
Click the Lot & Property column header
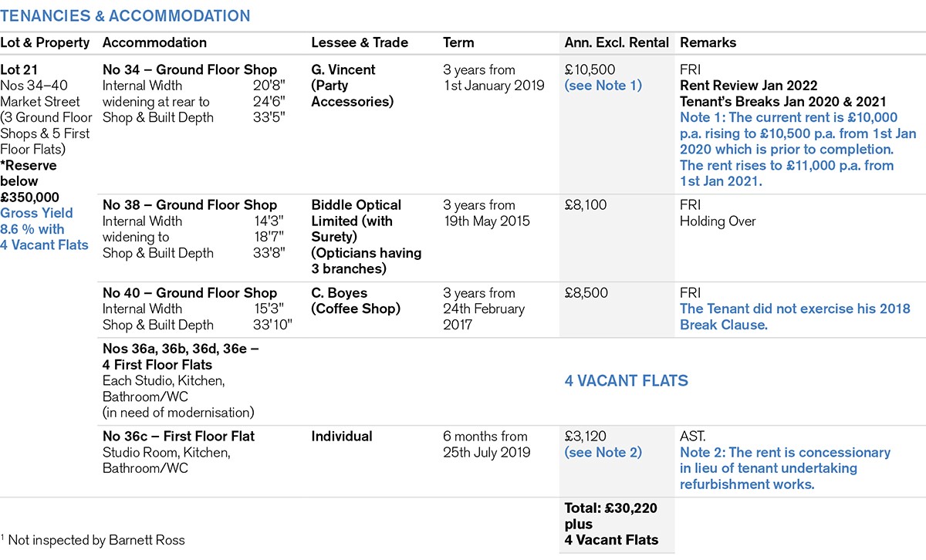coord(45,42)
